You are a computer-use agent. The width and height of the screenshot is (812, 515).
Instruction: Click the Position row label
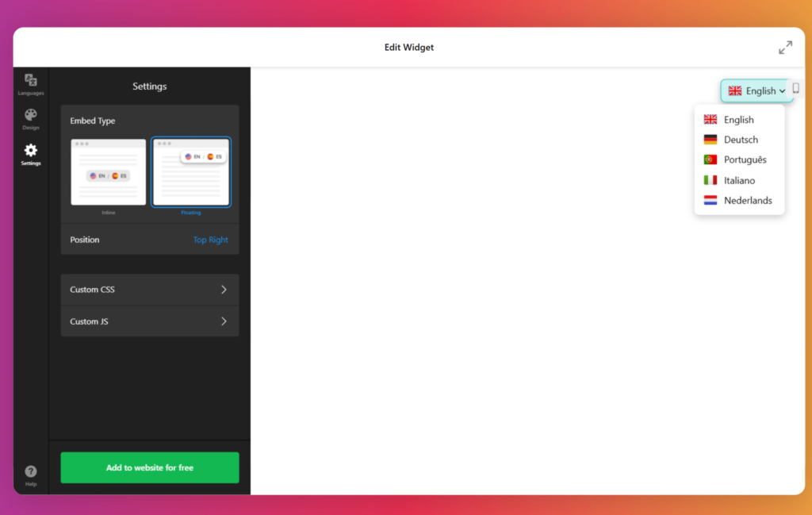(x=85, y=240)
